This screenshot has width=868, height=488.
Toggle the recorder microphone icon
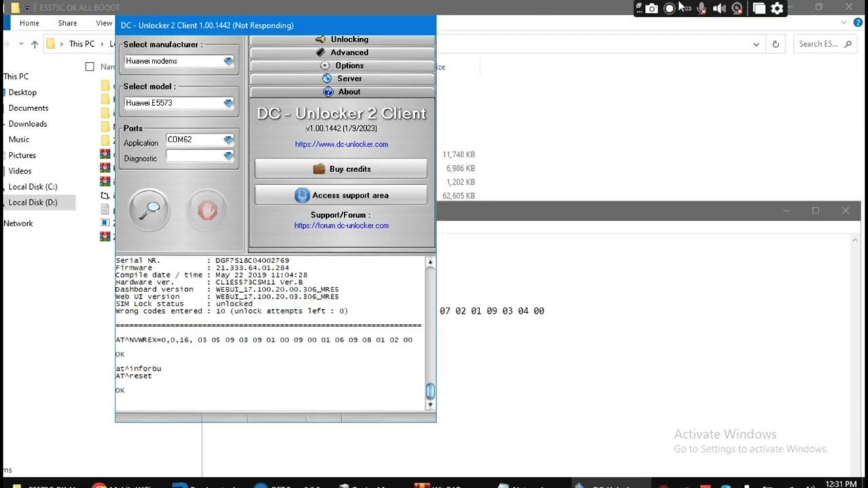click(x=702, y=8)
